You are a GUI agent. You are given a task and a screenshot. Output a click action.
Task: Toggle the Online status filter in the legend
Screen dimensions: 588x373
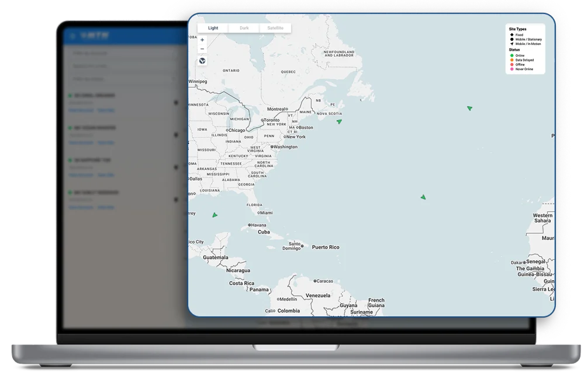coord(513,55)
